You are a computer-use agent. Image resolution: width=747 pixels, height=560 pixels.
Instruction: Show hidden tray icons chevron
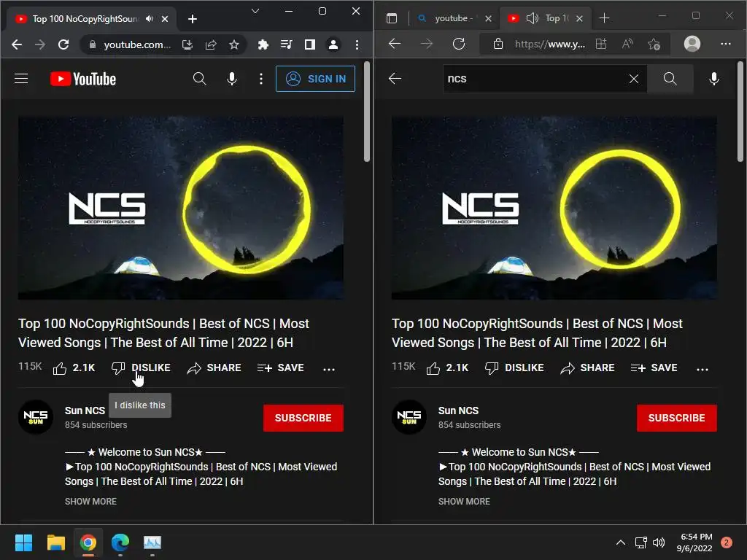point(620,542)
